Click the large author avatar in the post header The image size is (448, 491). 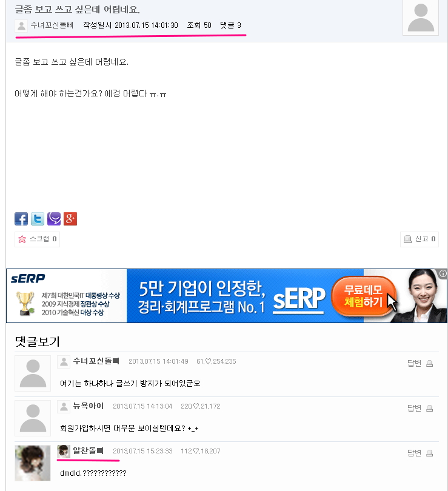(421, 17)
